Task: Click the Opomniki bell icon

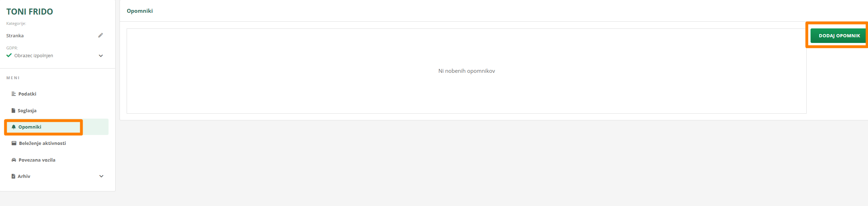Action: [x=14, y=127]
